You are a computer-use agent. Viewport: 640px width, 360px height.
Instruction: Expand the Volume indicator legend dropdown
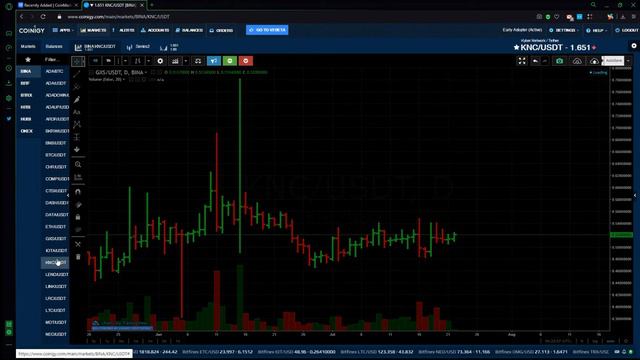click(x=124, y=80)
